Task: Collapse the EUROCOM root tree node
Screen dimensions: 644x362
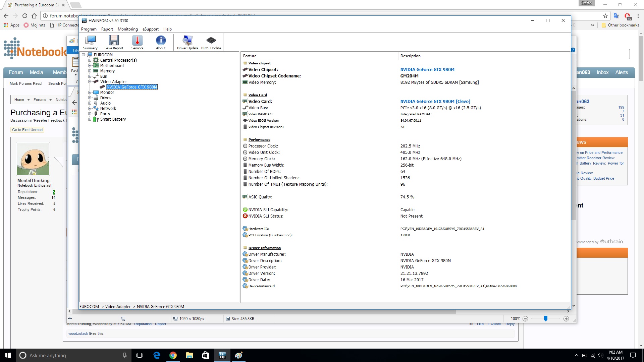Action: tap(84, 55)
